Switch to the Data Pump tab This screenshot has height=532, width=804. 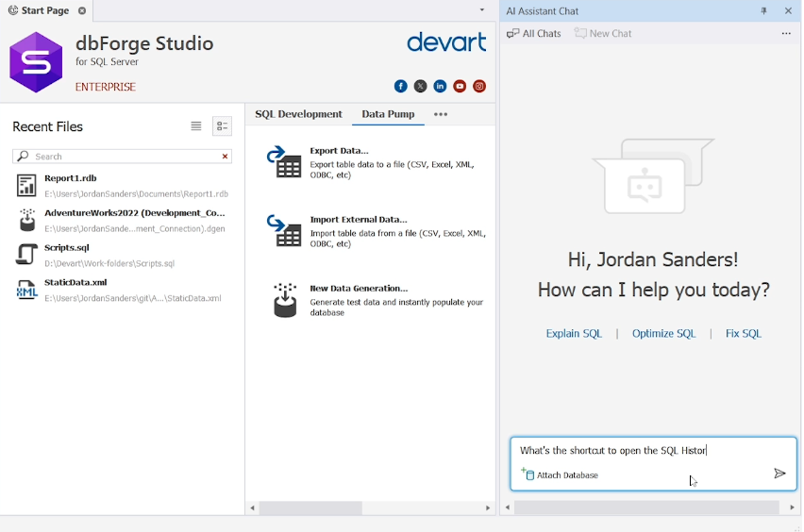388,114
